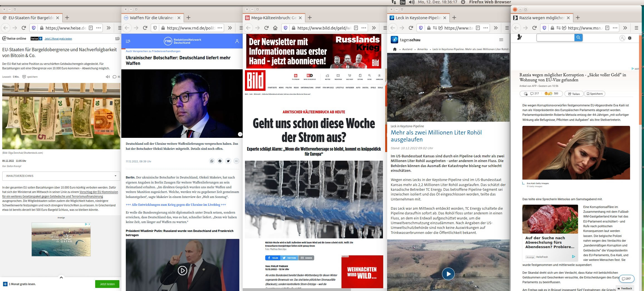This screenshot has width=644, height=291.
Task: Expand the Inhaltsverzeichnis dropdown
Action: (x=115, y=176)
